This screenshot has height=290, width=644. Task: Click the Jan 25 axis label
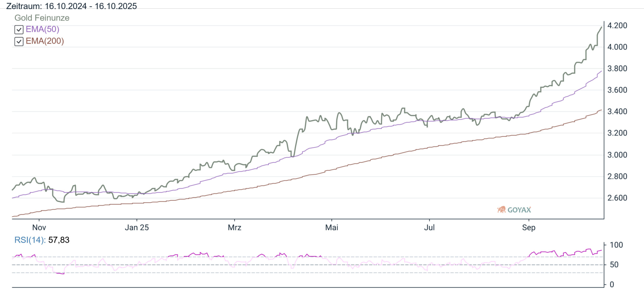tap(137, 228)
